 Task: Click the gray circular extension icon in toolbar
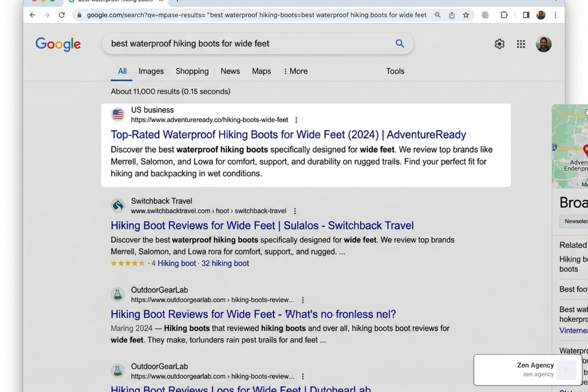(x=485, y=15)
